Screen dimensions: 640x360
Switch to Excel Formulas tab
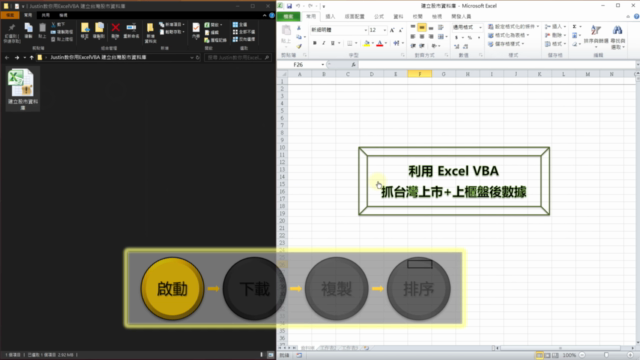click(379, 16)
